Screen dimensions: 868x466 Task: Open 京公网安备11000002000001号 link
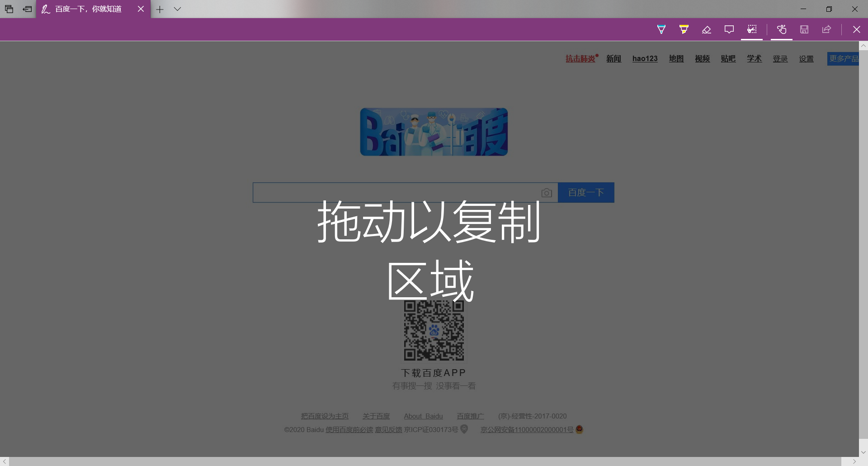[x=527, y=430]
